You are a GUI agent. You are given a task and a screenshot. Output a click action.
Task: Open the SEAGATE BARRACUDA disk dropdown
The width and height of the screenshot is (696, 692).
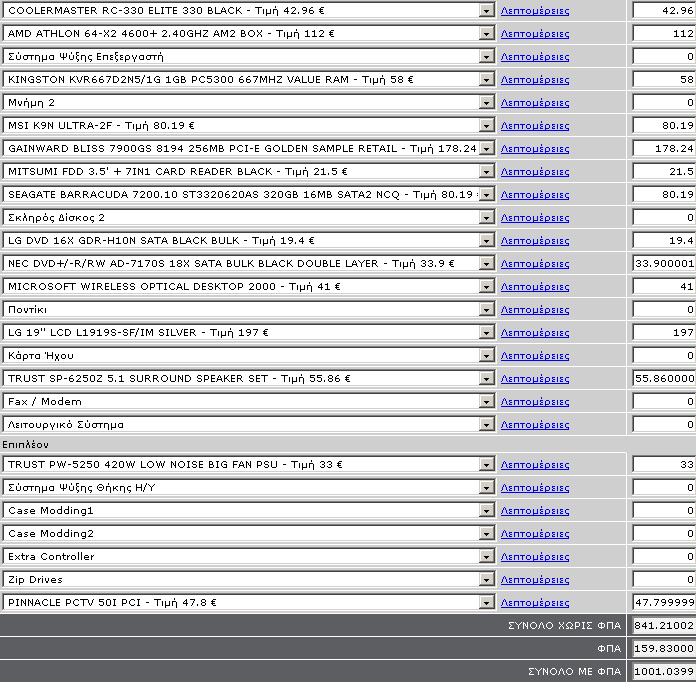click(249, 194)
